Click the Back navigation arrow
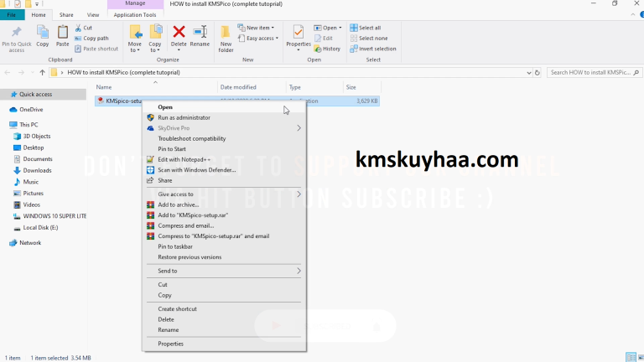Image resolution: width=644 pixels, height=362 pixels. pyautogui.click(x=8, y=73)
